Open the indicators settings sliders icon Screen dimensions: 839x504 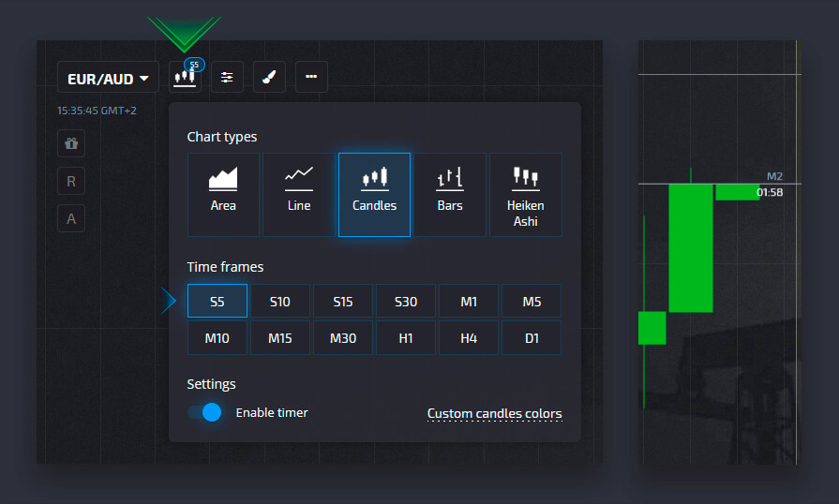click(x=227, y=77)
